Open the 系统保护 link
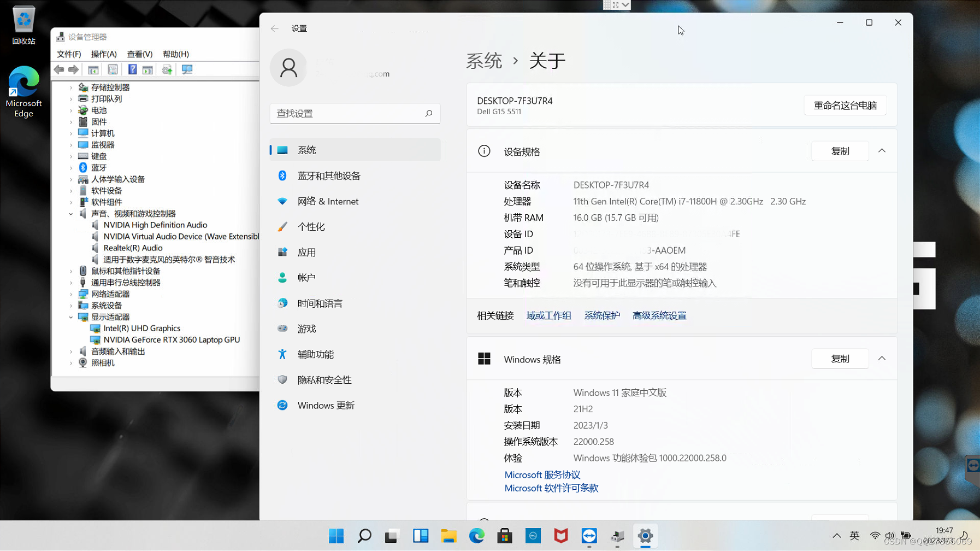Image resolution: width=980 pixels, height=551 pixels. pos(602,315)
